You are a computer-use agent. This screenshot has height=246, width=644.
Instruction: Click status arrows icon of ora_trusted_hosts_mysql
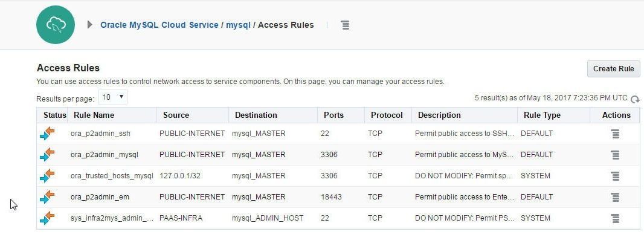[47, 176]
